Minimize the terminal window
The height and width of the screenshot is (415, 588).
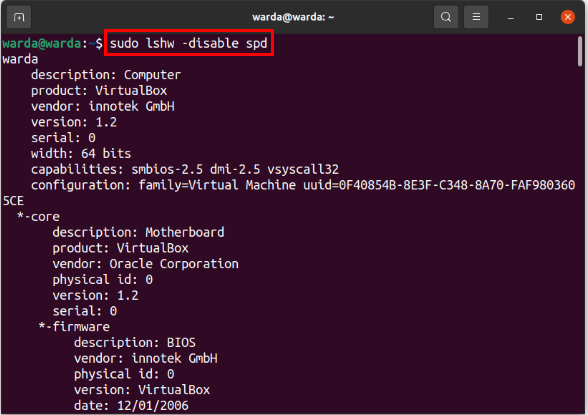[510, 17]
